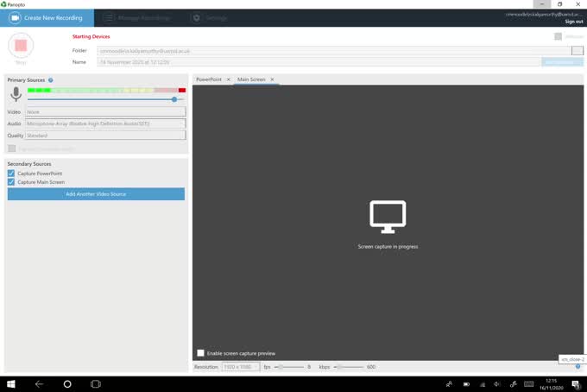Adjust the microphone volume slider handle
Viewport: 587px width, 392px height.
[174, 99]
